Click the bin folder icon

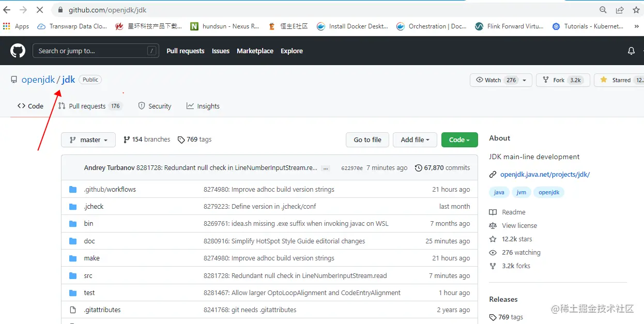click(x=73, y=224)
